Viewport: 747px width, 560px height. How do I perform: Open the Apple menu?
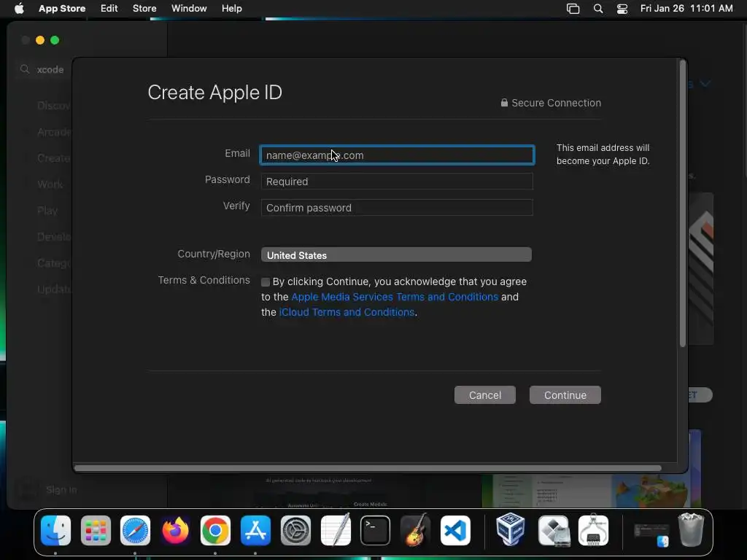coord(19,8)
